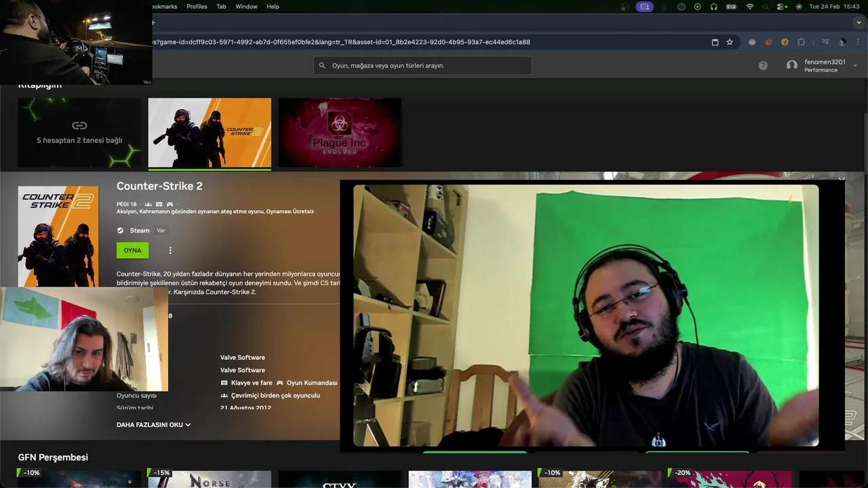The height and width of the screenshot is (488, 868).
Task: Expand DAHA FAZLASINI OKU section
Action: (x=154, y=425)
